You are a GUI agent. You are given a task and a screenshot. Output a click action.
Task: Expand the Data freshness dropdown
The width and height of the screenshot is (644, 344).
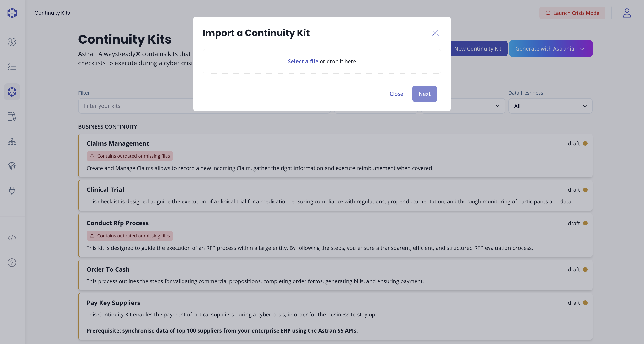click(550, 106)
